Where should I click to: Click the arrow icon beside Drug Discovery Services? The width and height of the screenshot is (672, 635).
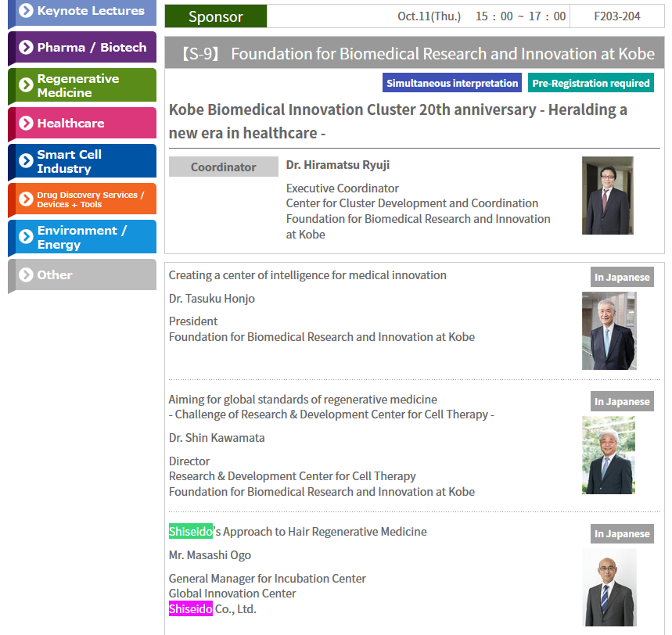[26, 199]
